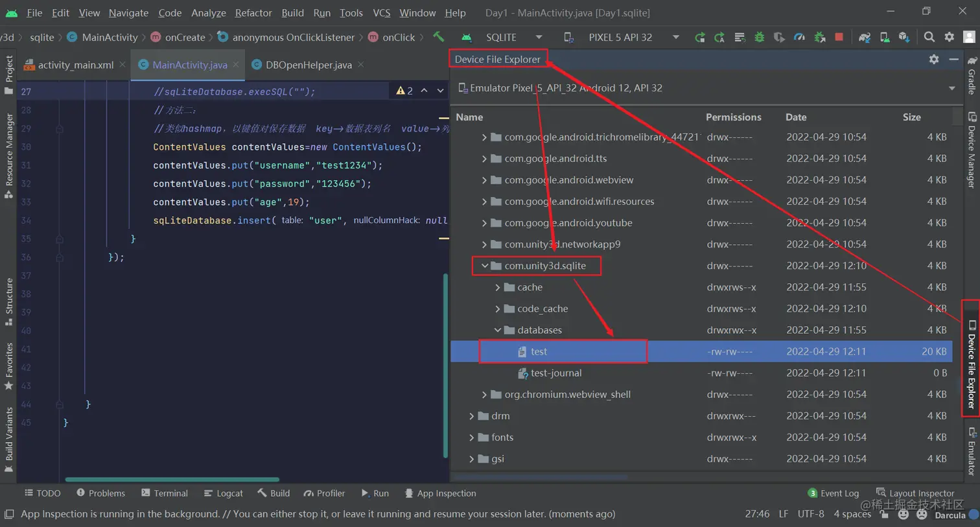Click the file explorer horizontal scrollbar
The image size is (980, 527).
click(x=541, y=478)
